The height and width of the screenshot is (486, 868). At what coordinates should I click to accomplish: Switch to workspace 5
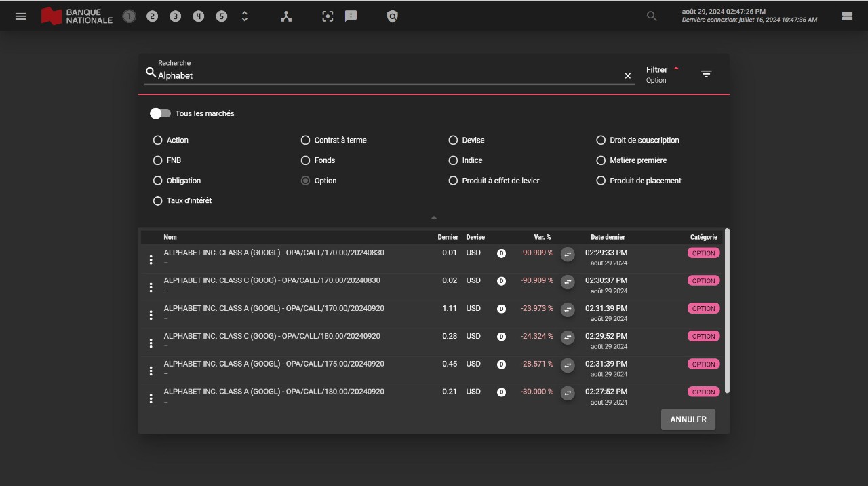click(221, 16)
